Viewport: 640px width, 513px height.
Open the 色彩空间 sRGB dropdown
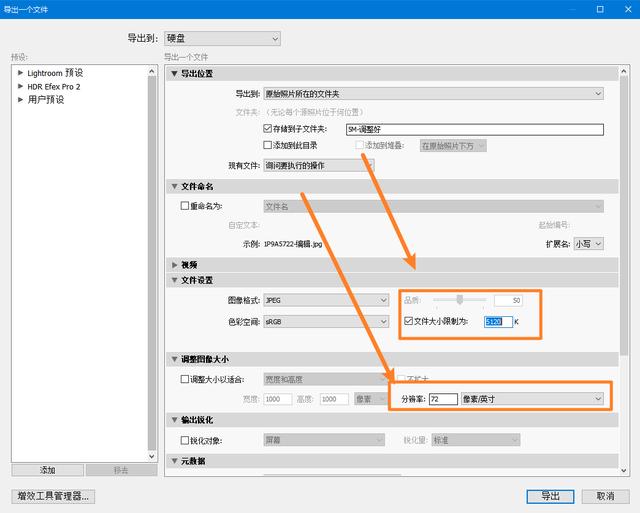click(326, 322)
